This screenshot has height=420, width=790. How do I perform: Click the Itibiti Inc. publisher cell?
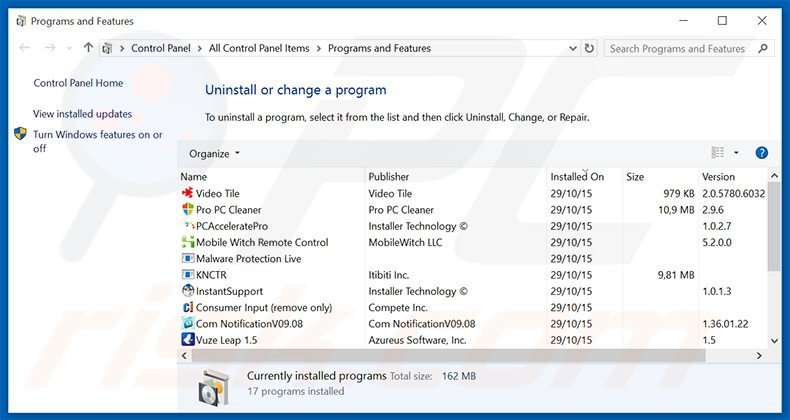pyautogui.click(x=388, y=275)
